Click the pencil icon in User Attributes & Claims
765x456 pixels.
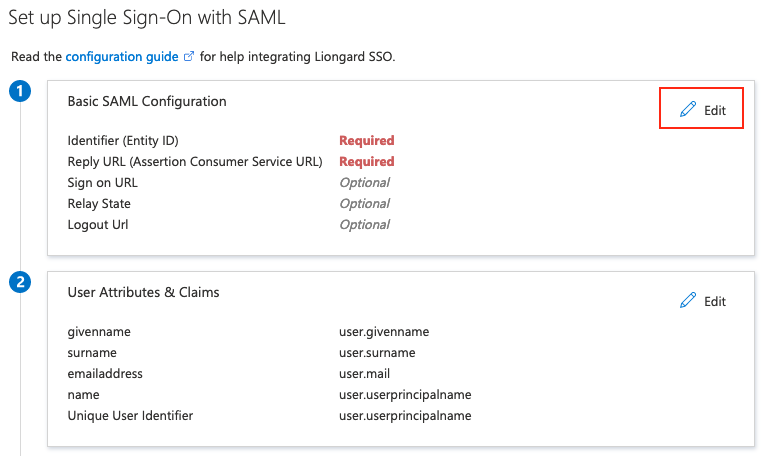(687, 301)
